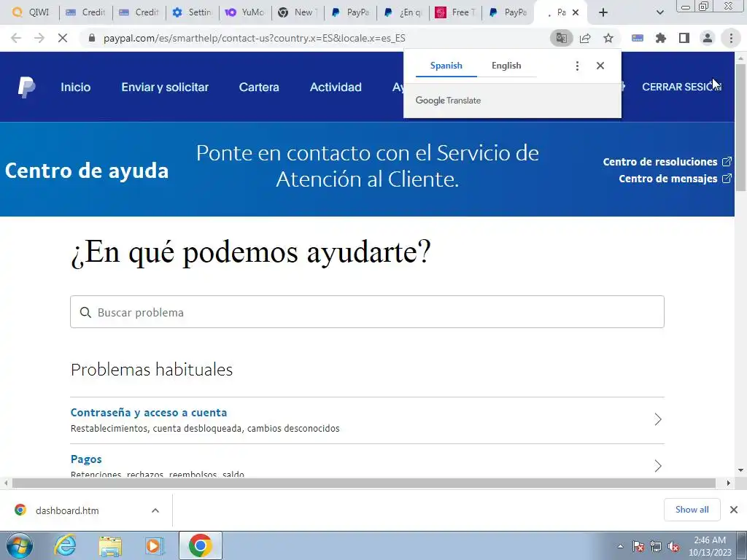Viewport: 747px width, 560px height.
Task: Click Show all downloads button
Action: pyautogui.click(x=692, y=510)
